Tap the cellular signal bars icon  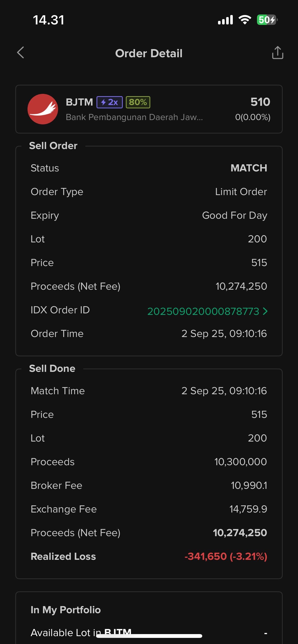(x=225, y=20)
